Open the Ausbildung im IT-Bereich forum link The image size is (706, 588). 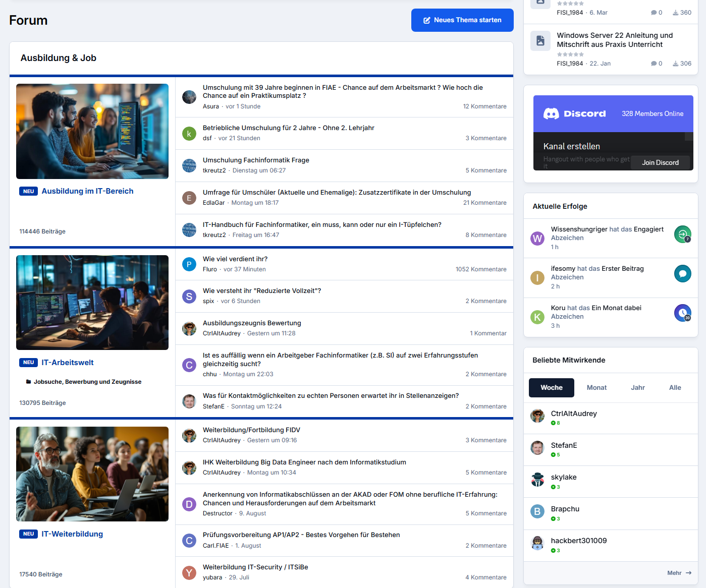click(x=87, y=191)
